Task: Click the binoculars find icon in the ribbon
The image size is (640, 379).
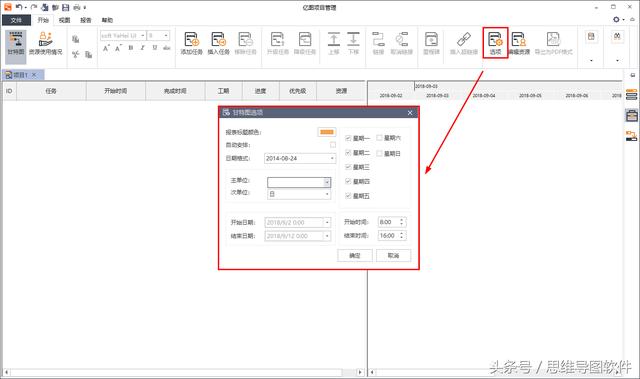Action: pos(617,36)
